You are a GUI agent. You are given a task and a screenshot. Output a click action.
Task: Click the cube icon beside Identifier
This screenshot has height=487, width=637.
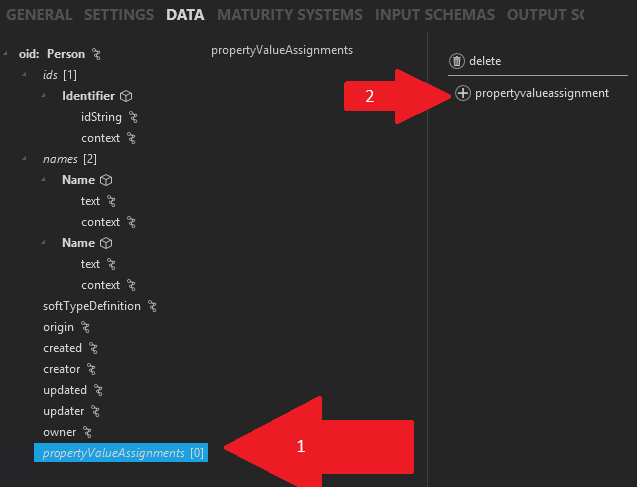point(126,96)
